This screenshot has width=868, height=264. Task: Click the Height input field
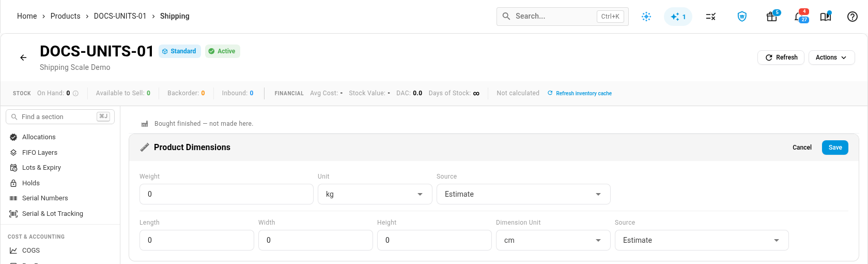434,240
